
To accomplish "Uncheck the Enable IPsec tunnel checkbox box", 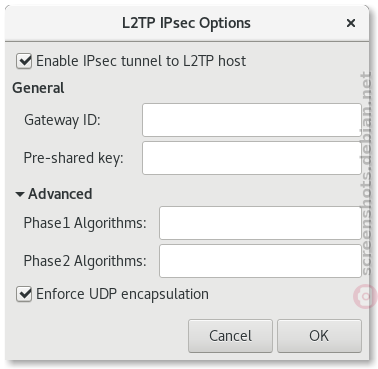I will [24, 61].
